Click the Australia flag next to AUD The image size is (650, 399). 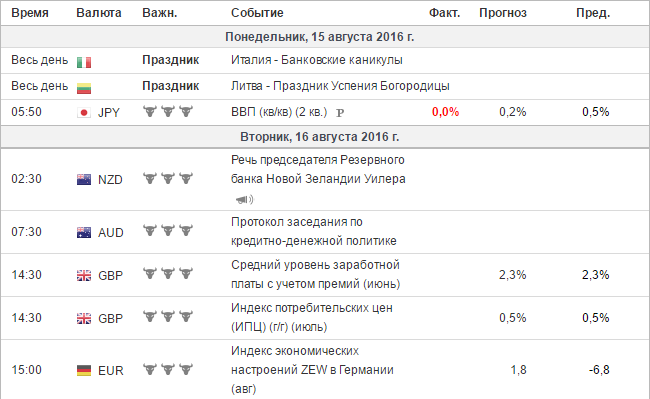[84, 232]
